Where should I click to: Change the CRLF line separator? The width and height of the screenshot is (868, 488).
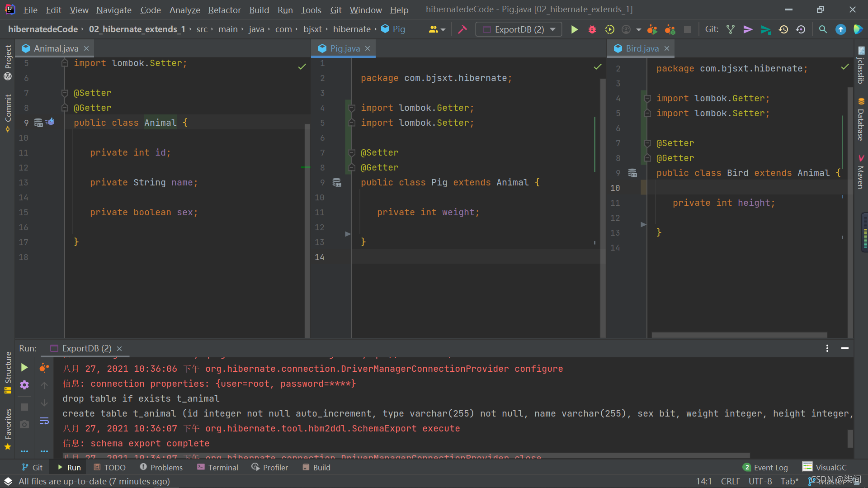pyautogui.click(x=730, y=481)
